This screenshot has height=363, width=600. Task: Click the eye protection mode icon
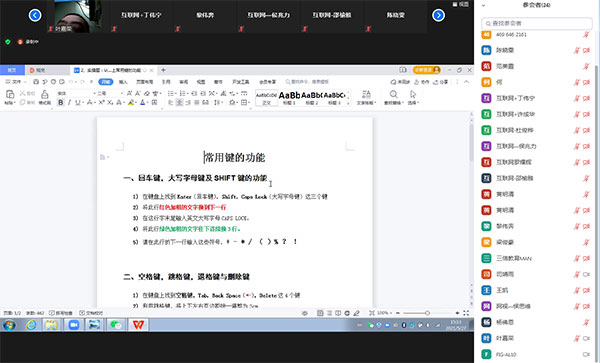[x=305, y=313]
